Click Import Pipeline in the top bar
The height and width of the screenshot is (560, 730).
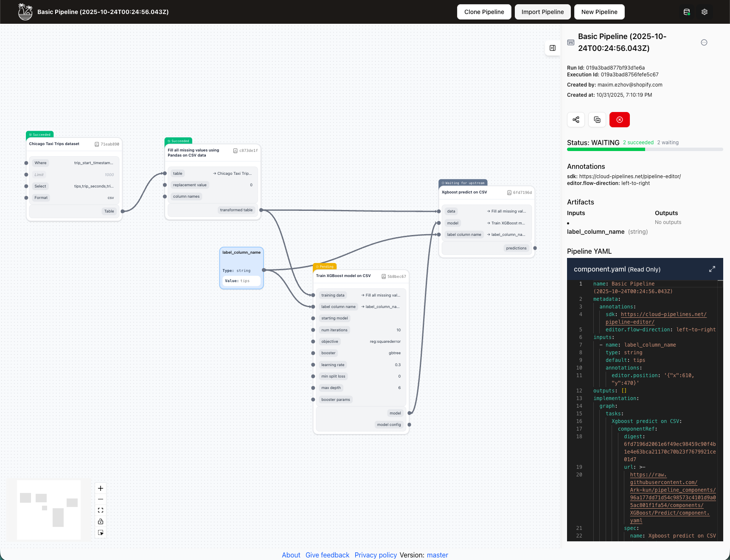coord(542,12)
